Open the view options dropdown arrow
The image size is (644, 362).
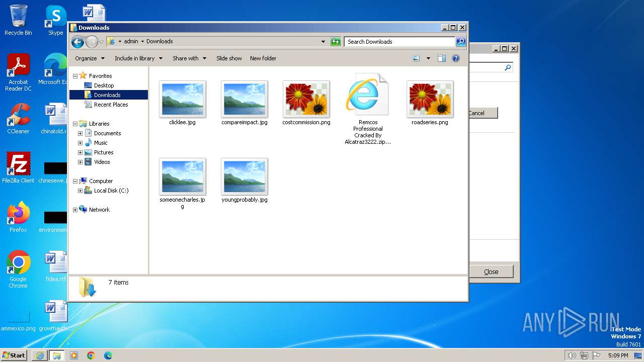pyautogui.click(x=428, y=58)
